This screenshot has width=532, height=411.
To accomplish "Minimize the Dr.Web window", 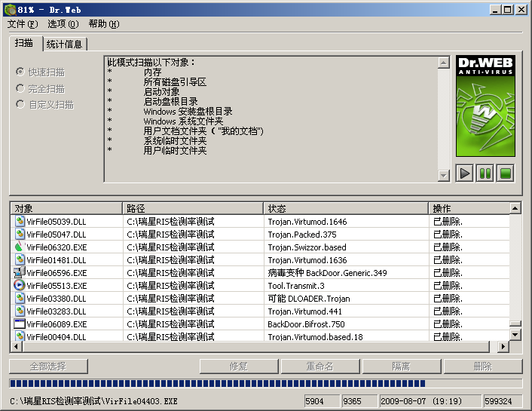I will 496,10.
